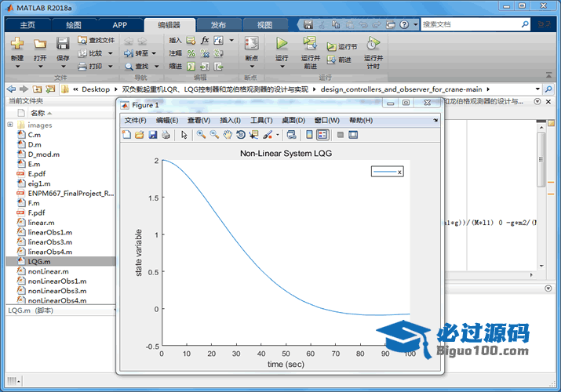Select LQG.m in current folder panel

[60, 261]
